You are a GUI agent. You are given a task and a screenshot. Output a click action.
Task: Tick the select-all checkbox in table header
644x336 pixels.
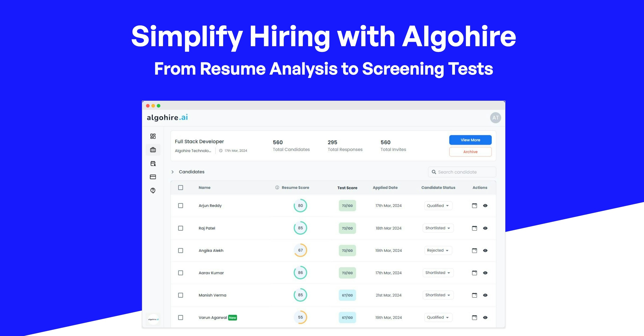click(181, 187)
